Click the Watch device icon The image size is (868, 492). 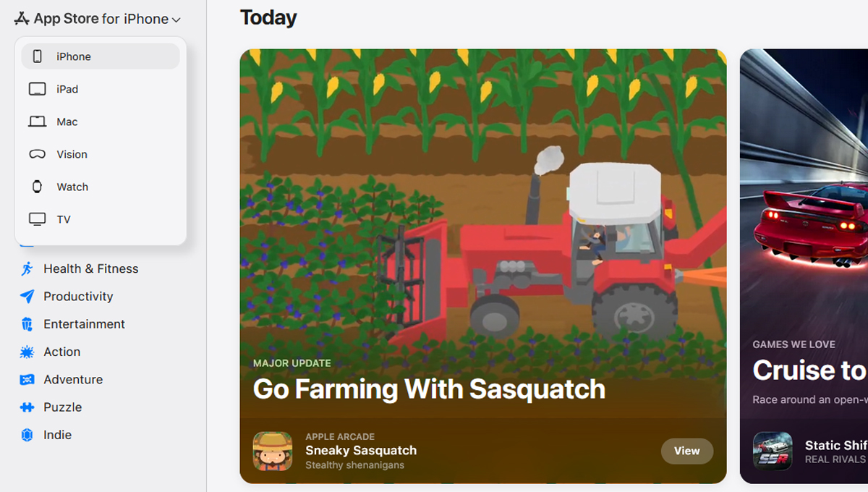(x=37, y=187)
